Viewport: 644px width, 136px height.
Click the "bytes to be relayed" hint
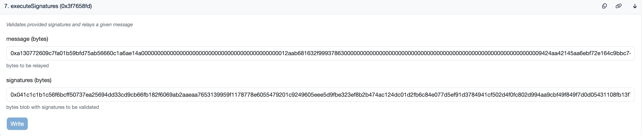tap(28, 66)
